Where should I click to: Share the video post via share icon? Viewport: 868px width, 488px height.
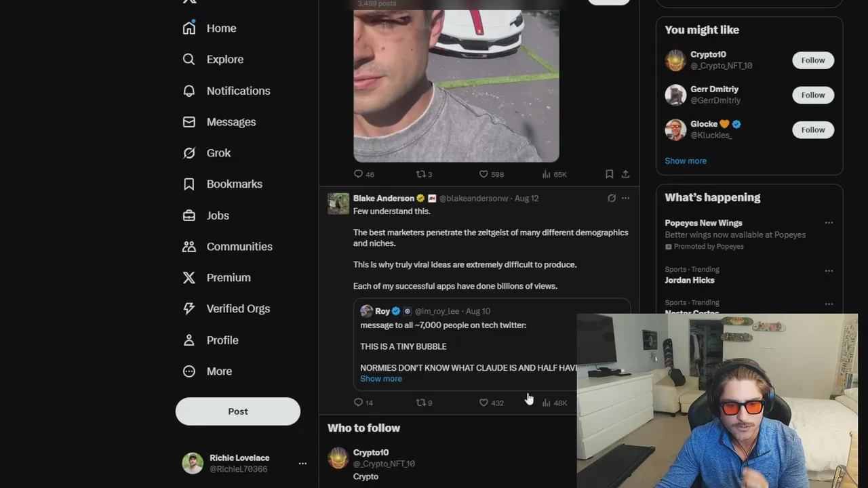(625, 174)
